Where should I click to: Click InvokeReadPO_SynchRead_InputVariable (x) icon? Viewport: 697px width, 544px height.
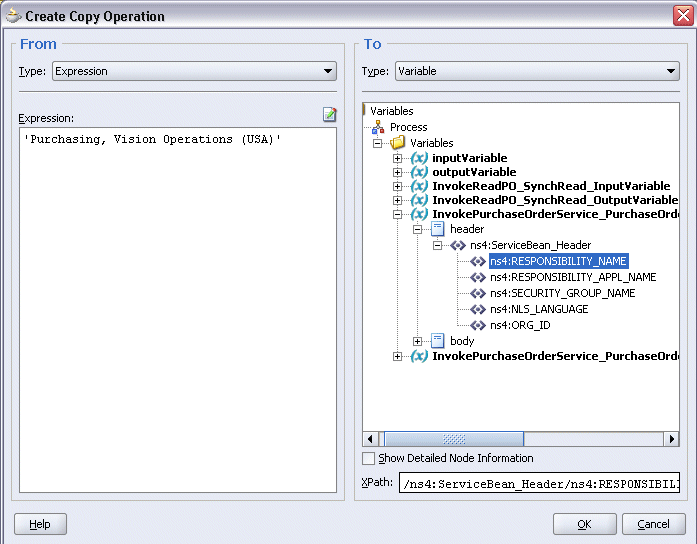tap(419, 186)
